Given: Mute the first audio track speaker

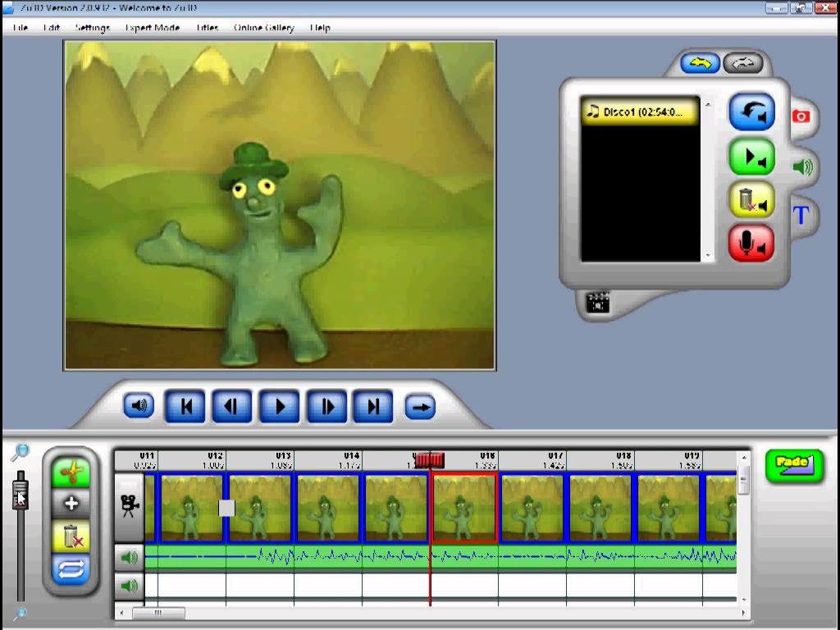Looking at the screenshot, I should click(128, 557).
